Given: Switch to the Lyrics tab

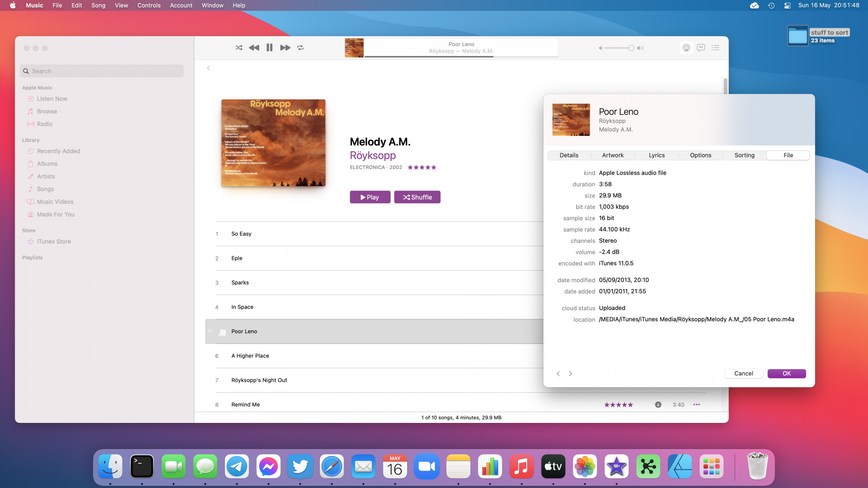Looking at the screenshot, I should [657, 155].
